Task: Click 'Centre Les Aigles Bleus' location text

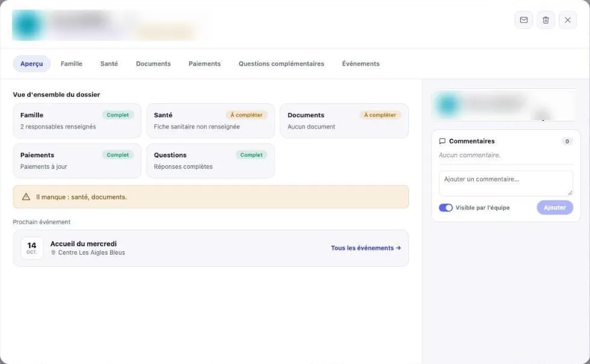Action: (x=91, y=252)
